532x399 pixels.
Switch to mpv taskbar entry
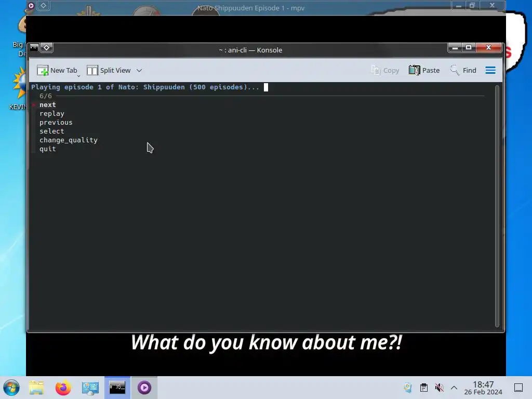click(x=144, y=388)
